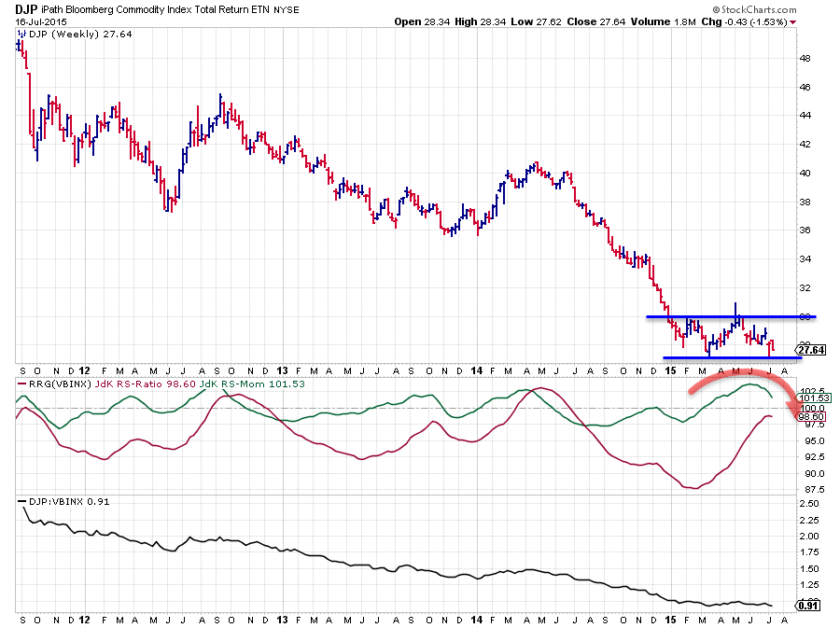Screen dimensions: 840x628
Task: Click the red down arrow beside Chg
Action: [792, 21]
